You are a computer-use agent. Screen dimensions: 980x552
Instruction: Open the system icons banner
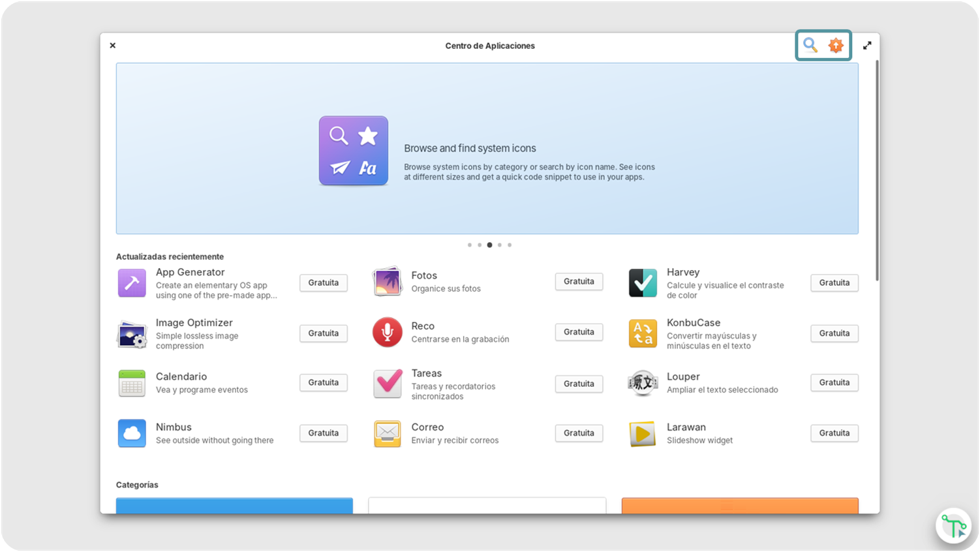point(487,148)
